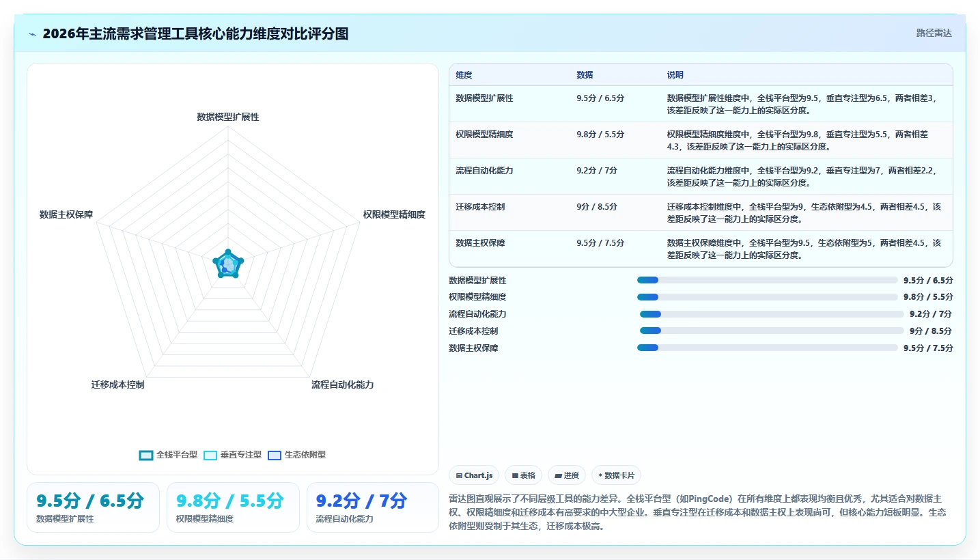Click the radar data polygon at chart center

point(228,265)
